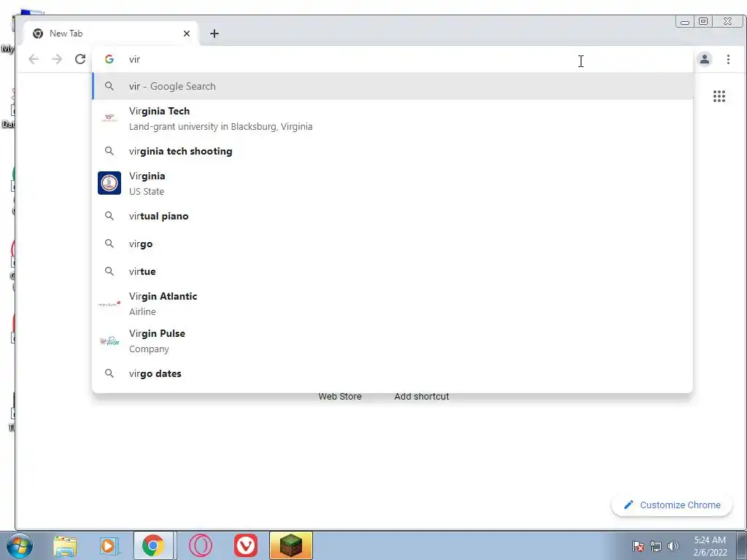Click the Virgin Atlantic logo icon
The width and height of the screenshot is (747, 560).
tap(109, 303)
